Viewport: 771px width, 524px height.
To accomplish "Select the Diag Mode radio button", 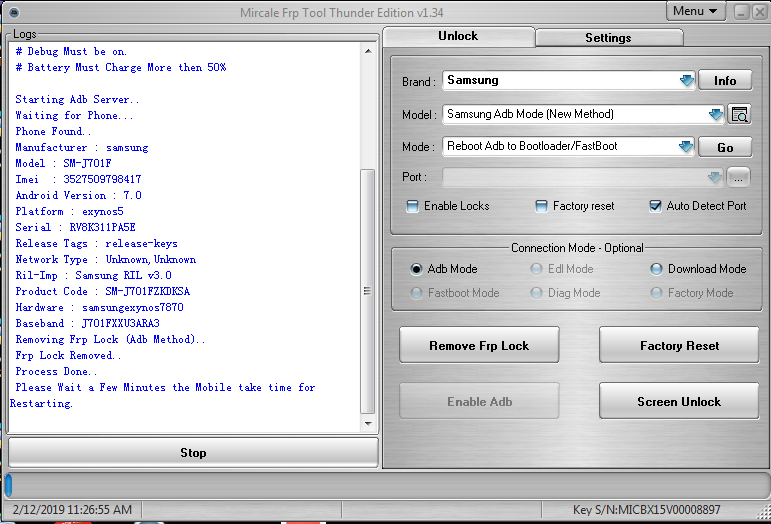I will [x=536, y=293].
